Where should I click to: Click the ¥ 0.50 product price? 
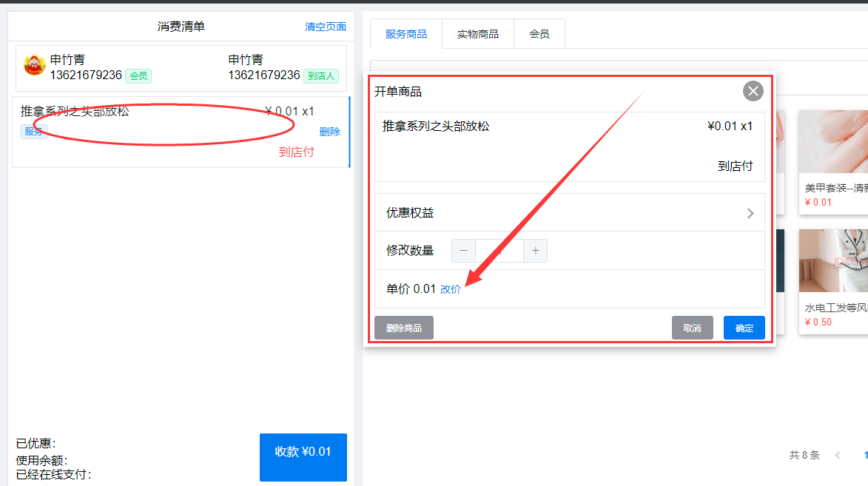tap(818, 322)
